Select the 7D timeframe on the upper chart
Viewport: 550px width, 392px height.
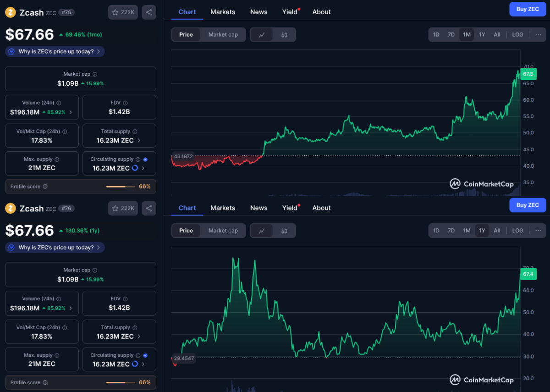point(451,34)
